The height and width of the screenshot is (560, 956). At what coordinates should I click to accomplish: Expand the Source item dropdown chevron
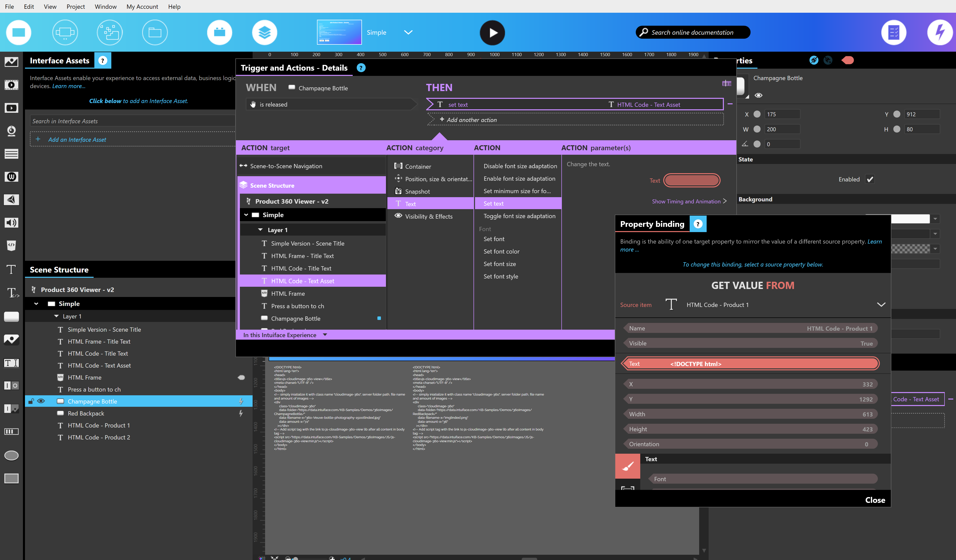(881, 304)
